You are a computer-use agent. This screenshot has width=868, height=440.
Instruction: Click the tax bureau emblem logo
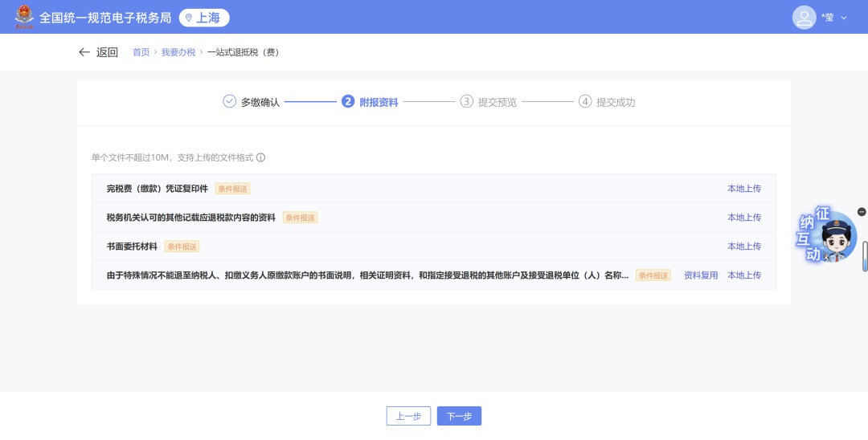click(24, 17)
